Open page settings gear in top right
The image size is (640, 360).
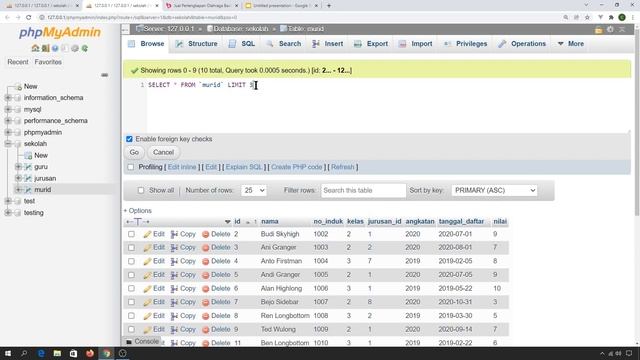point(610,29)
